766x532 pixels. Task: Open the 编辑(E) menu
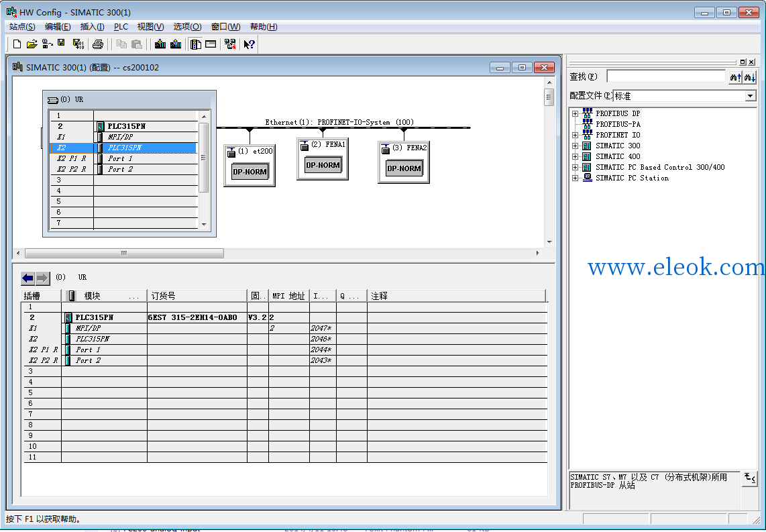58,27
